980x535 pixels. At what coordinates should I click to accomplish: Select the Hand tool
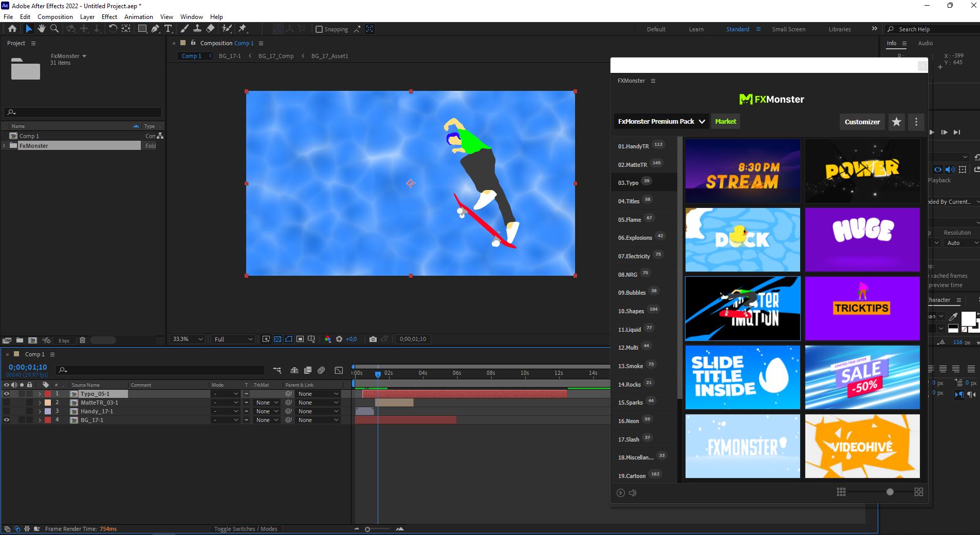click(42, 29)
